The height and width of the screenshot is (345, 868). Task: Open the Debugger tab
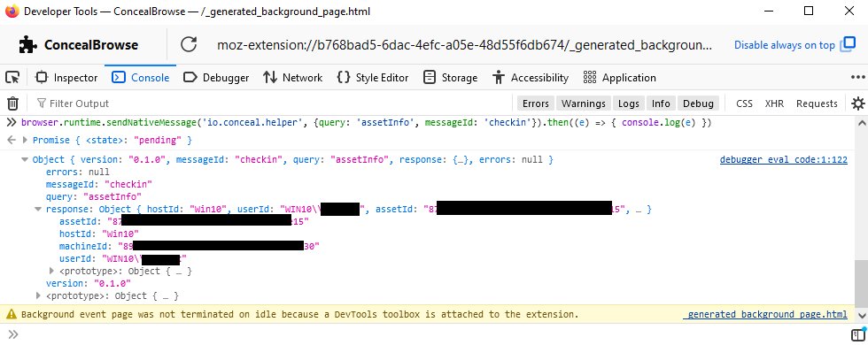click(216, 78)
